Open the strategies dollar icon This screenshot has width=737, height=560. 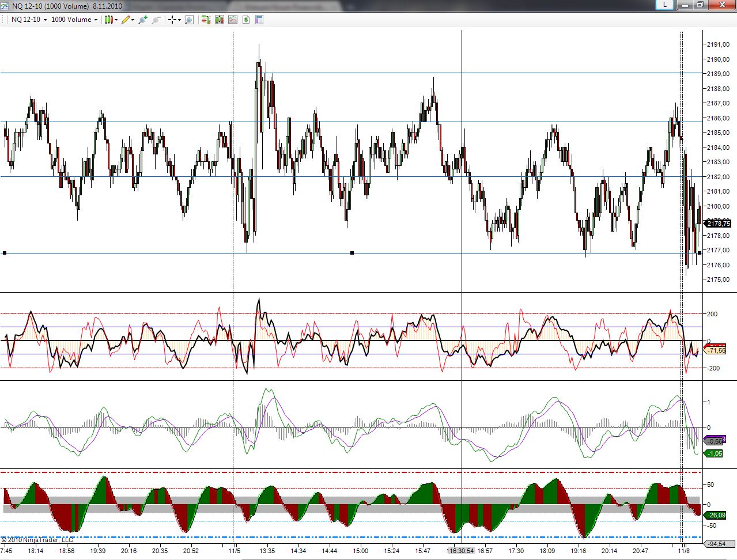(x=246, y=20)
